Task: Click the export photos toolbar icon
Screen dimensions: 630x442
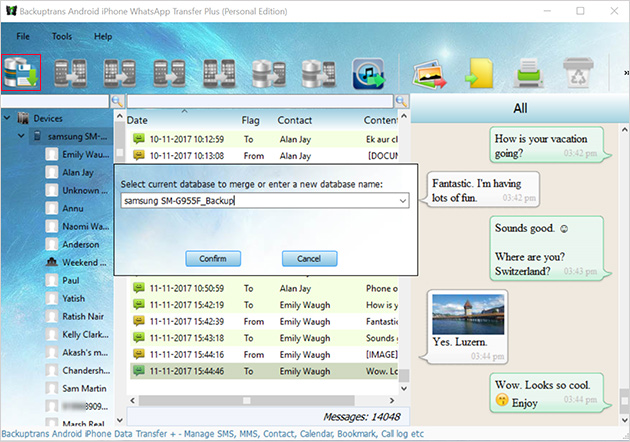Action: click(430, 74)
